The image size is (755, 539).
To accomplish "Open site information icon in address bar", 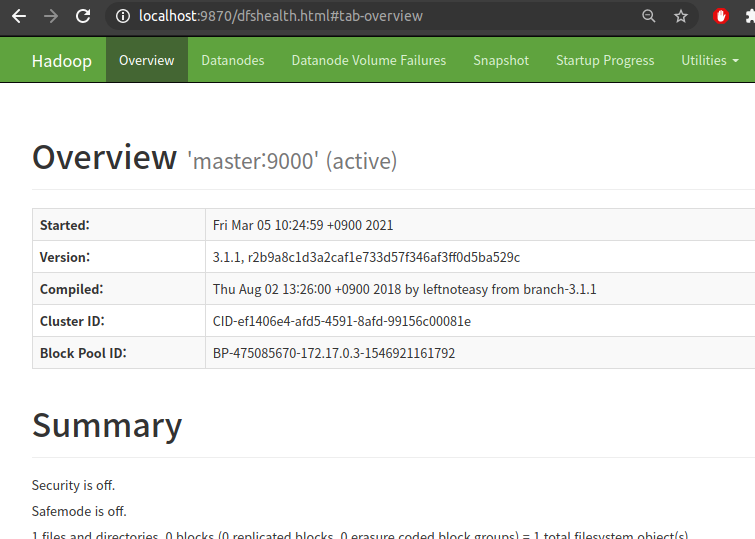I will click(123, 16).
